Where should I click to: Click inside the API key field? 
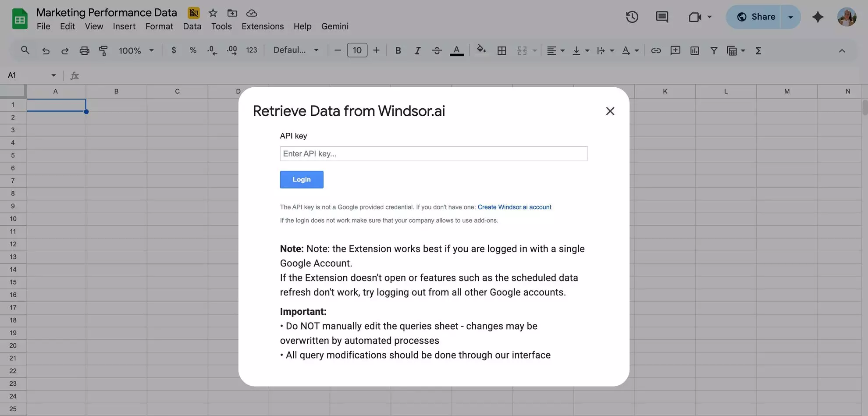[x=433, y=153]
